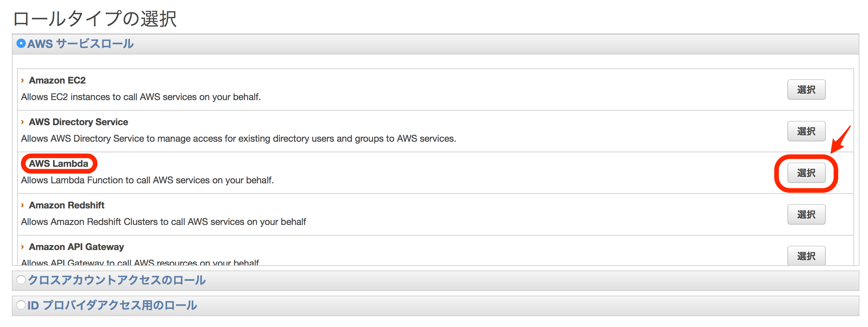Select the ID プロバイダアクセス用のロール radio button
Image resolution: width=868 pixels, height=327 pixels.
coord(21,305)
